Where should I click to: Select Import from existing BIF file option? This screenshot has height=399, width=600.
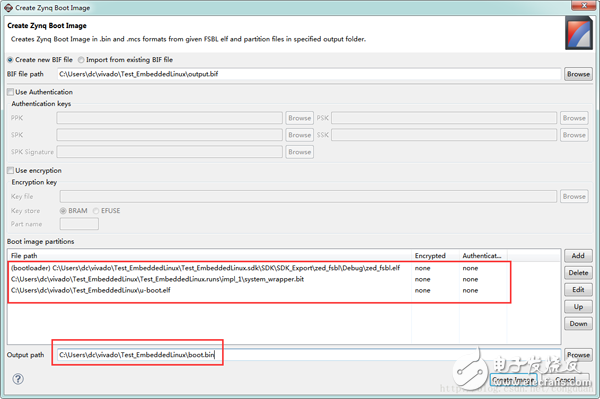point(81,60)
